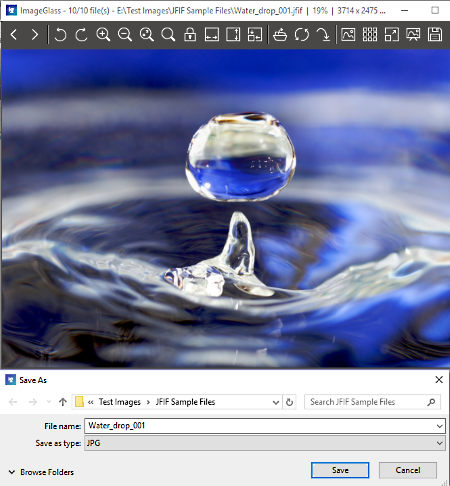Start slideshow presentation icon
This screenshot has width=450, height=486.
point(413,34)
